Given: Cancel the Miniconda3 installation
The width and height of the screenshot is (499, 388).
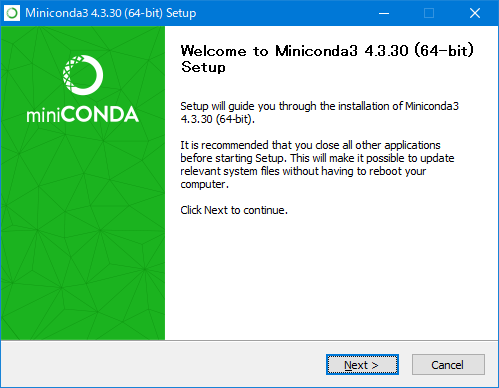Looking at the screenshot, I should coord(448,365).
